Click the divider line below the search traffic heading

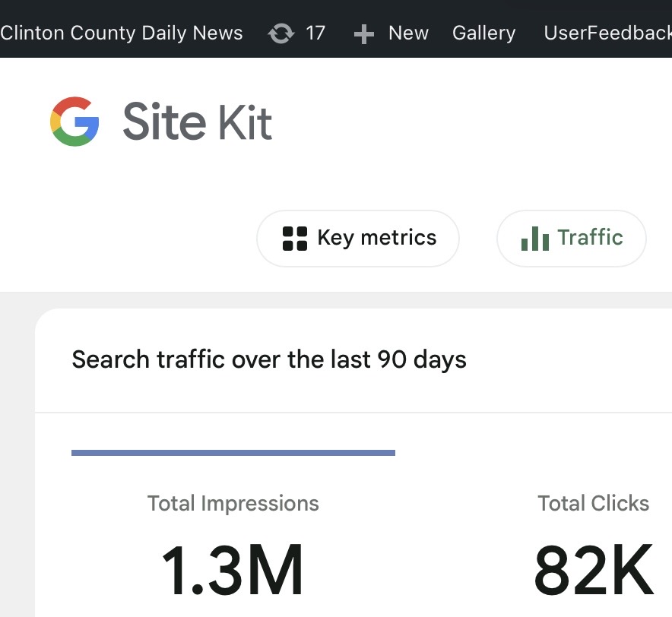point(353,413)
